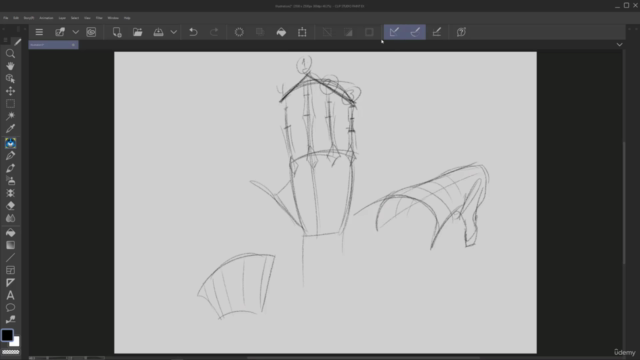Open the hamburger menu in command bar
640x360 pixels.
click(39, 32)
